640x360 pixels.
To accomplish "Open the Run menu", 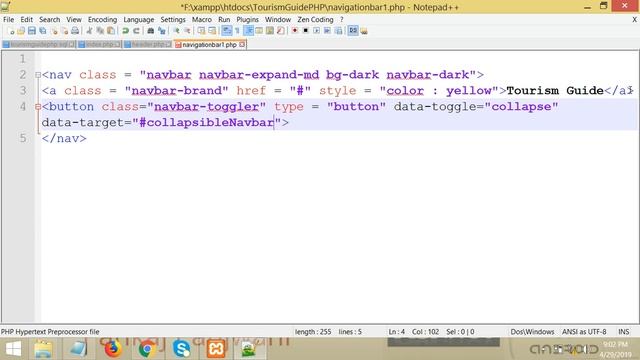I will pos(224,20).
